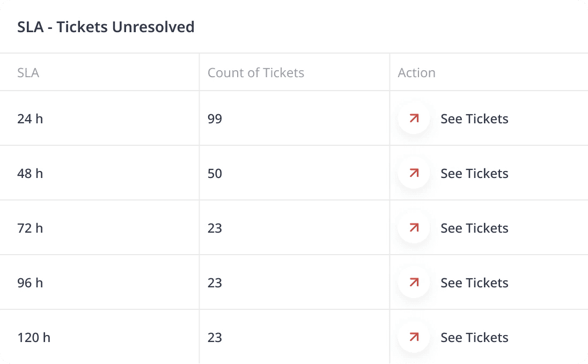Click the ticket count 99
The width and height of the screenshot is (588, 364).
click(x=215, y=118)
